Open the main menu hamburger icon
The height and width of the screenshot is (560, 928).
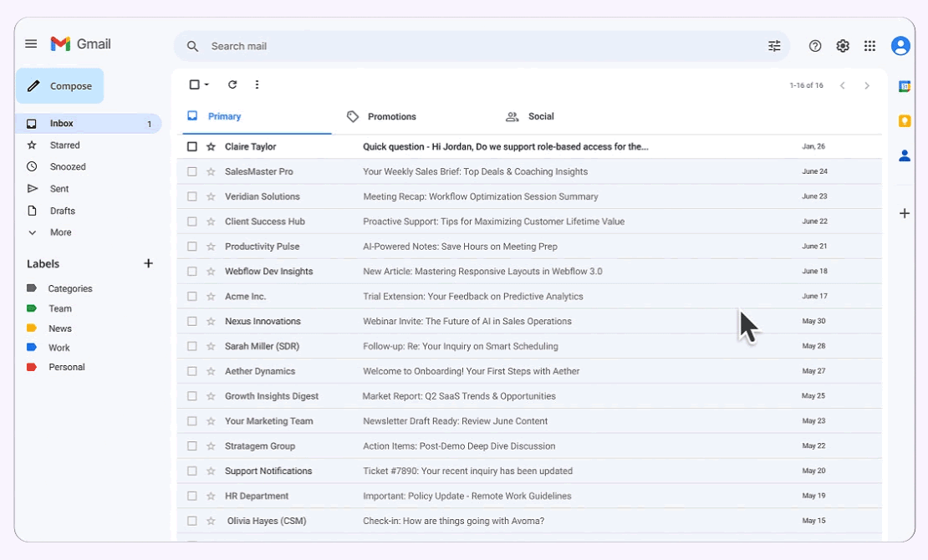pyautogui.click(x=31, y=43)
